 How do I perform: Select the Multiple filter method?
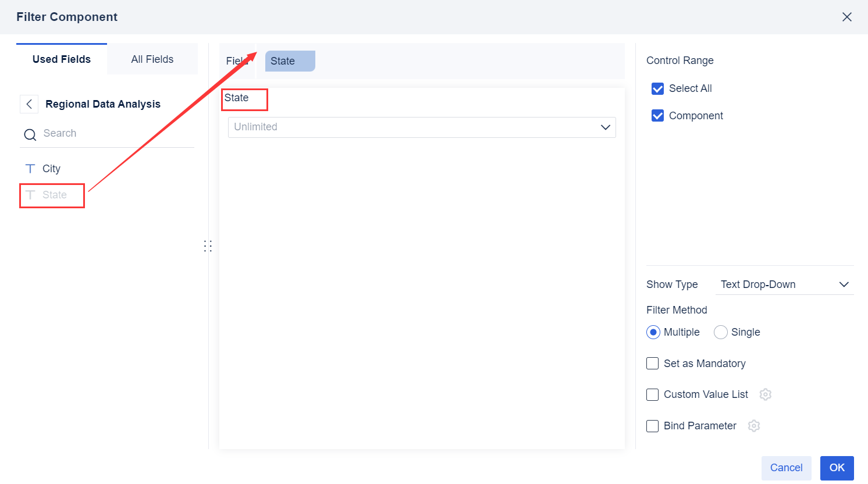coord(653,332)
